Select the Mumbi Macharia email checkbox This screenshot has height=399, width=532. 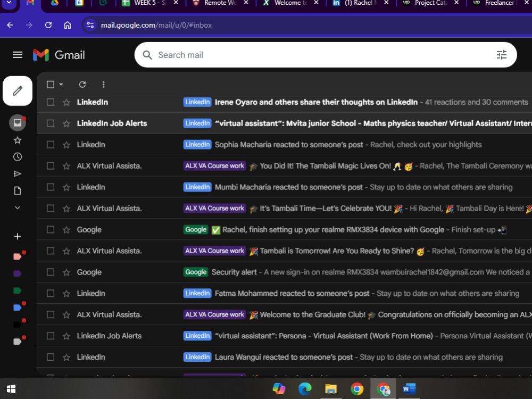(50, 187)
